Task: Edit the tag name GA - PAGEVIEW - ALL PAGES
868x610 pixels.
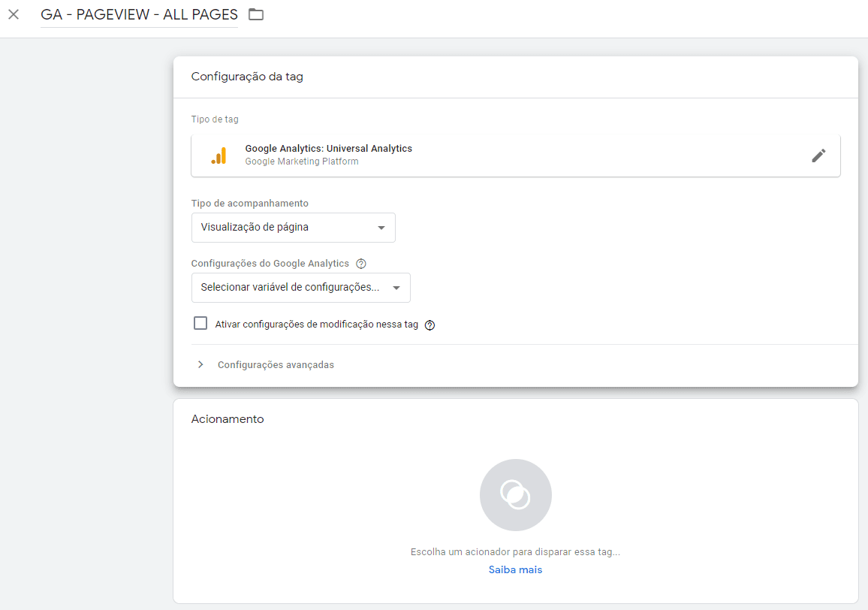Action: pyautogui.click(x=139, y=14)
